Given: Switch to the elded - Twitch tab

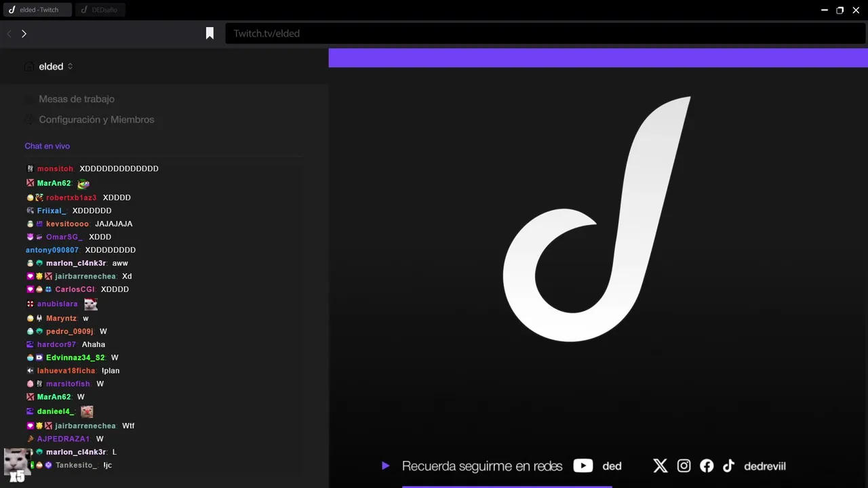Looking at the screenshot, I should point(38,10).
